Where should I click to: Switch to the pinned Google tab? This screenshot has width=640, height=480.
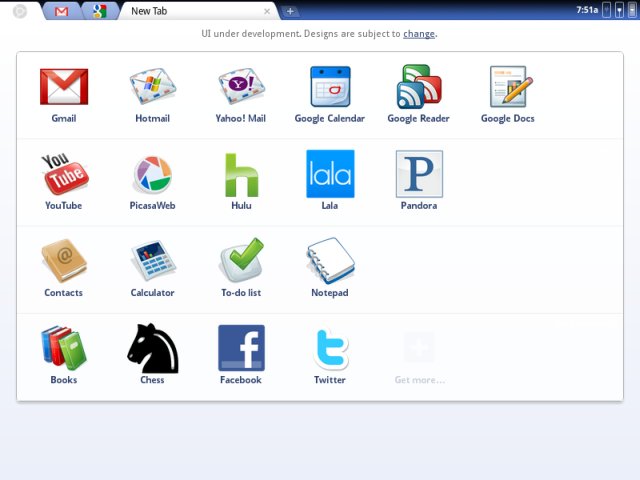point(99,11)
